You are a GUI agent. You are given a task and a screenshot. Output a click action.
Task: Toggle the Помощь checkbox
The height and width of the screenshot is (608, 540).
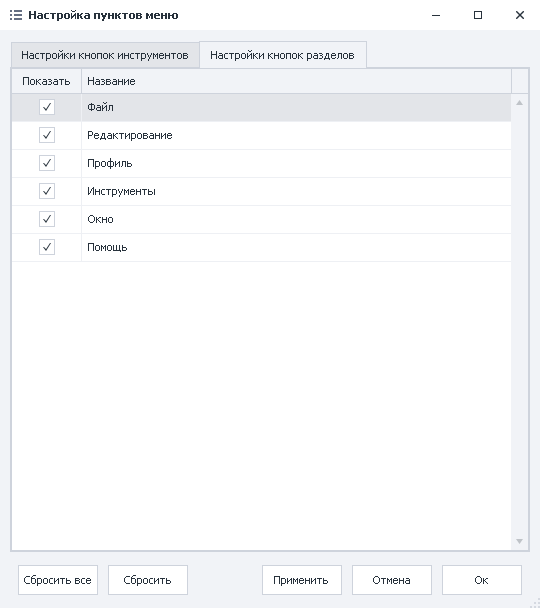[47, 247]
